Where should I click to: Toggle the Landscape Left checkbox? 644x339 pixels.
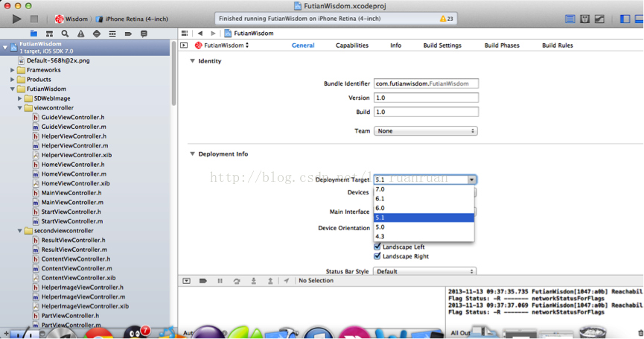point(377,247)
